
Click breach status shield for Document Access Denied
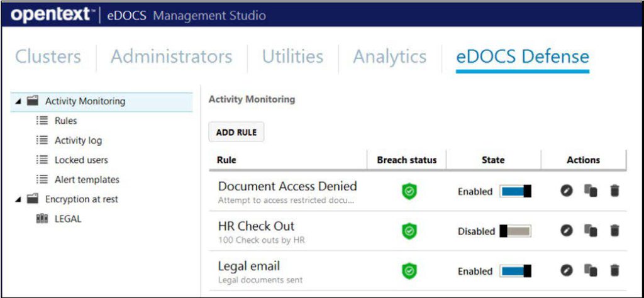[x=409, y=192]
